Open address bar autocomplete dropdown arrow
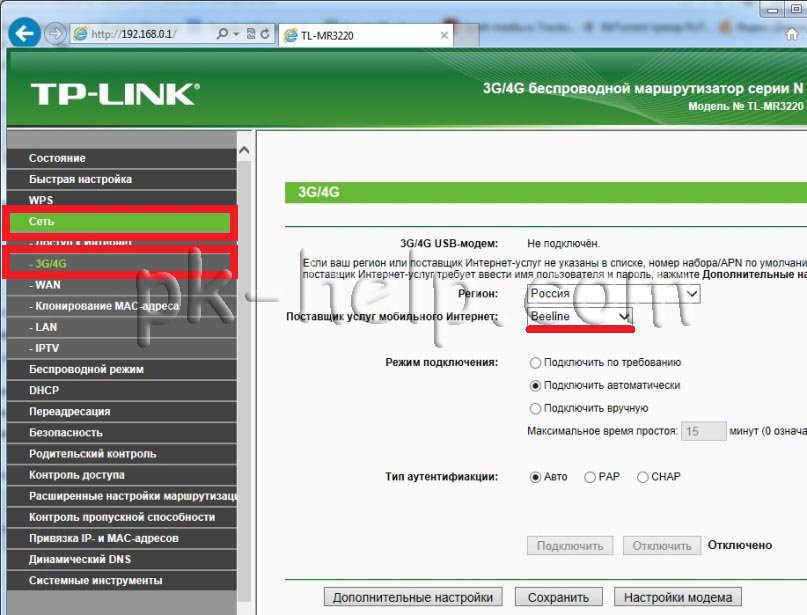The image size is (807, 615). coord(236,34)
